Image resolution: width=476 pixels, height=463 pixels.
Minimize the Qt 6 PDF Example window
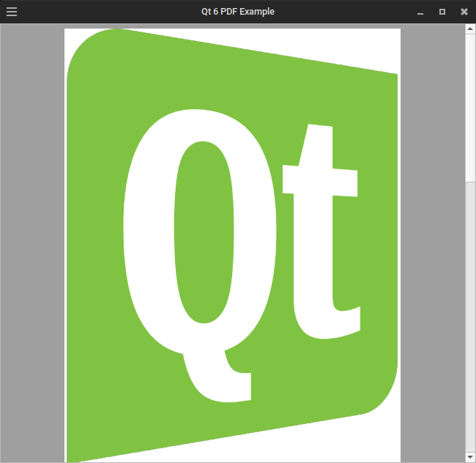(420, 12)
